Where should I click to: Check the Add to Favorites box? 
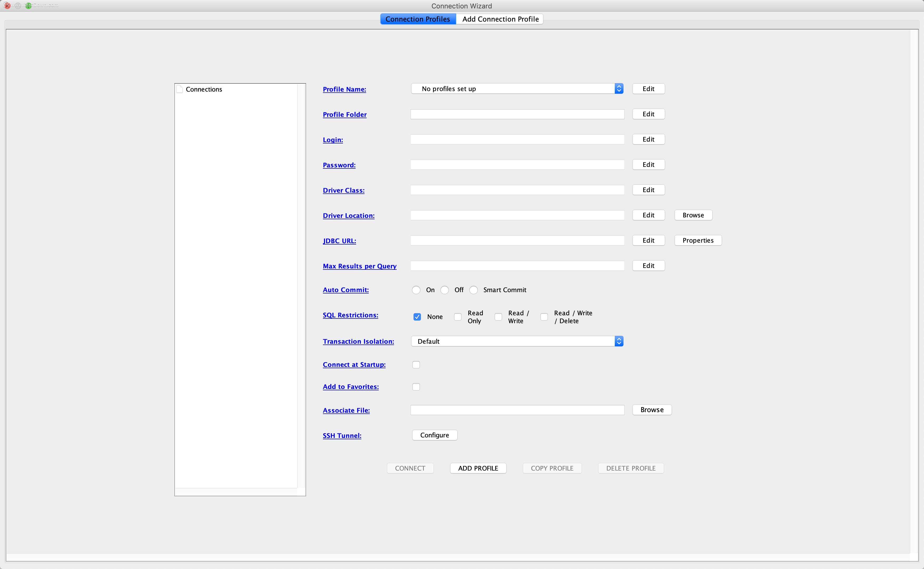pyautogui.click(x=416, y=387)
